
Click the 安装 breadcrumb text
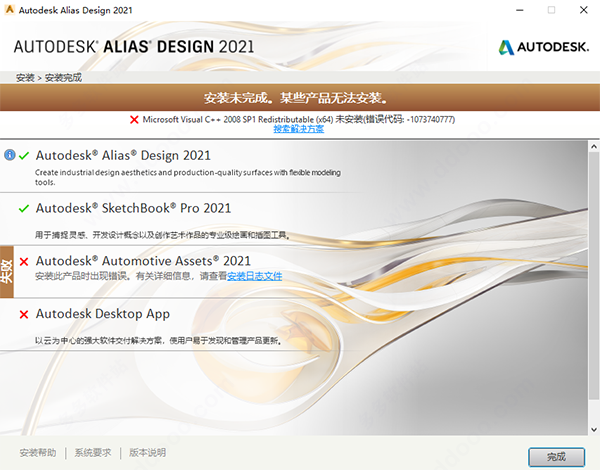point(25,78)
